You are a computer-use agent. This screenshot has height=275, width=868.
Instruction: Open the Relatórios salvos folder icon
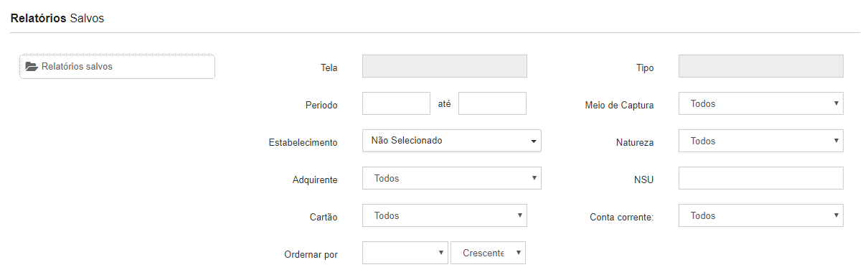click(x=31, y=66)
